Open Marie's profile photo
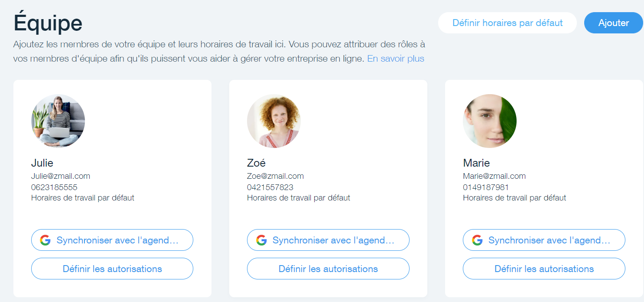 [490, 121]
